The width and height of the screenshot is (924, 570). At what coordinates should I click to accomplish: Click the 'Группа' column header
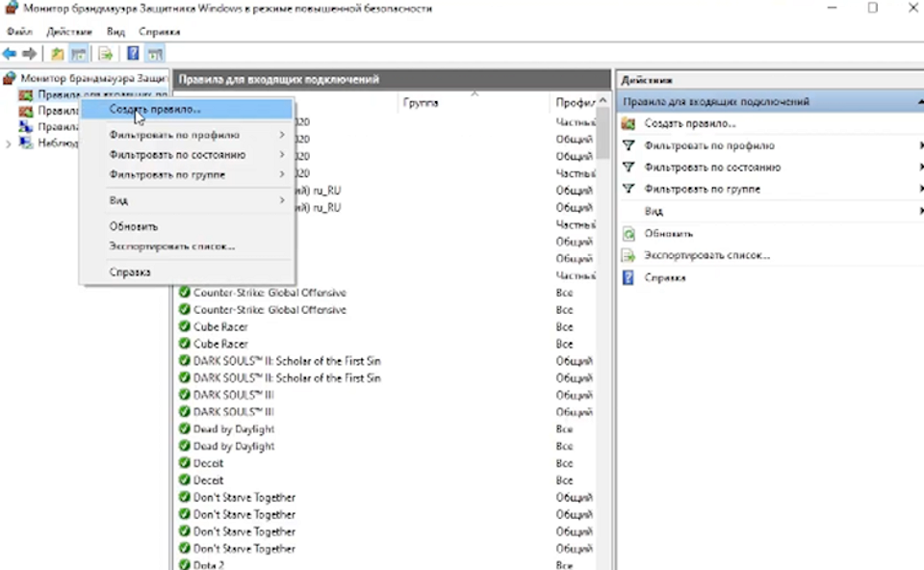tap(422, 102)
